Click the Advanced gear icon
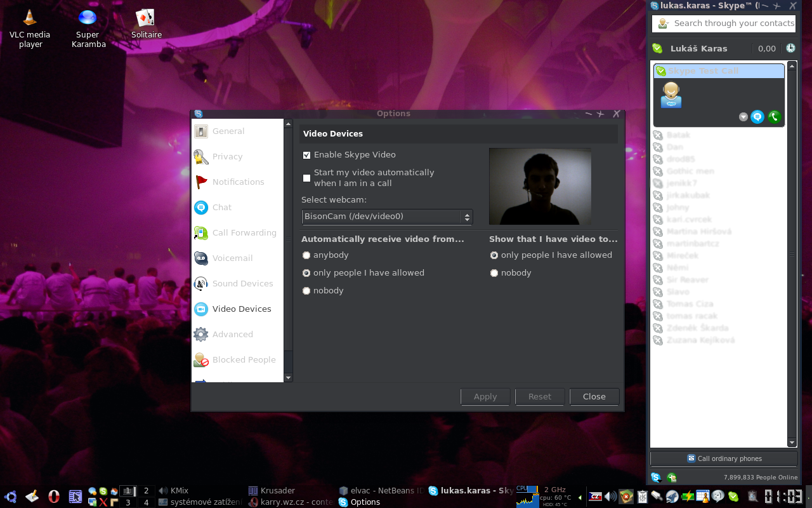 pyautogui.click(x=201, y=335)
